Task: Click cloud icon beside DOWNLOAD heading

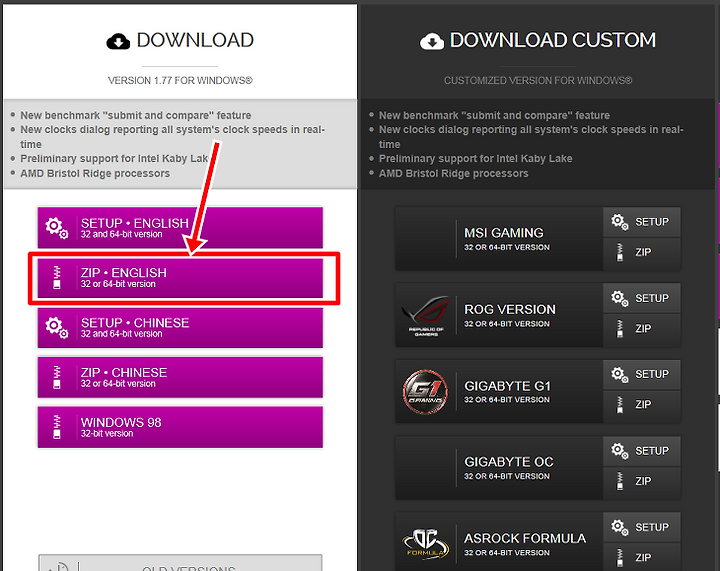Action: coord(118,41)
